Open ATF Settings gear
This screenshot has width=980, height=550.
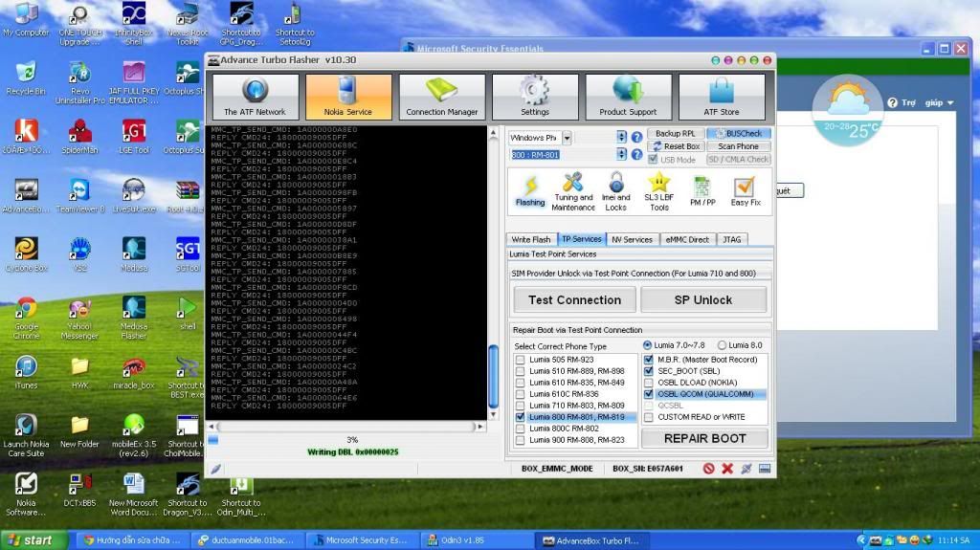[x=535, y=97]
